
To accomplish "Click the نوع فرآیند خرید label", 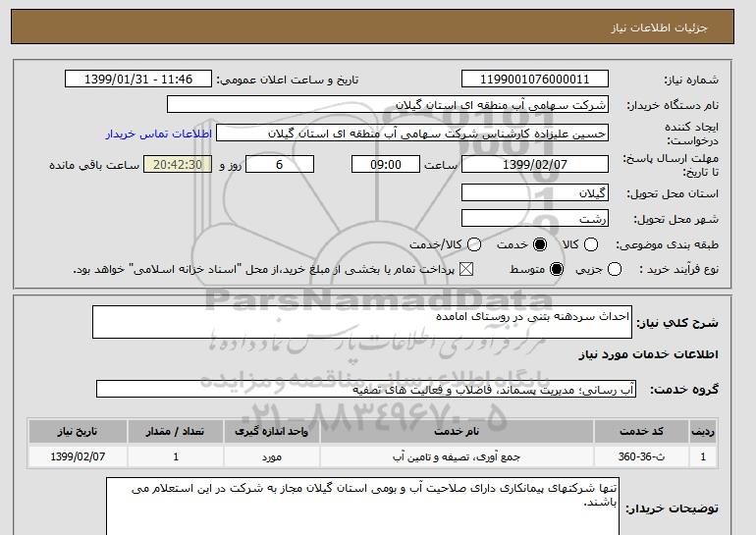I will [678, 269].
